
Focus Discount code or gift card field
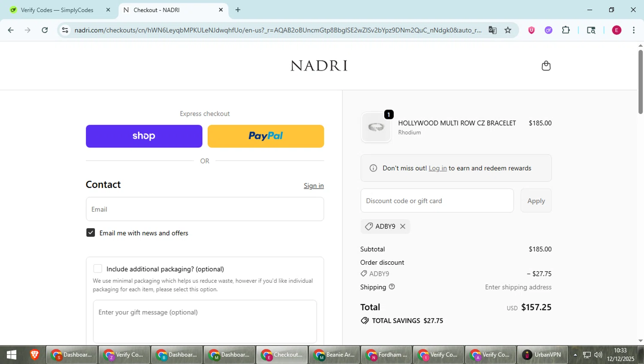[x=437, y=201]
